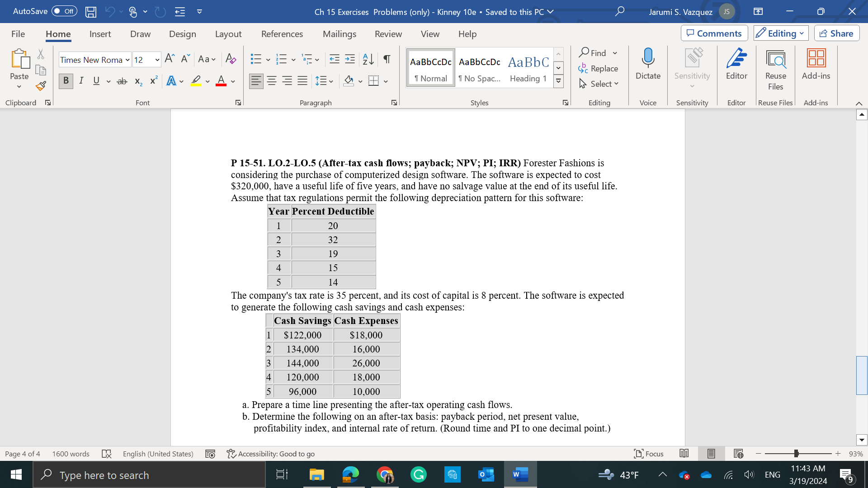
Task: Click the Share button
Action: click(x=836, y=33)
